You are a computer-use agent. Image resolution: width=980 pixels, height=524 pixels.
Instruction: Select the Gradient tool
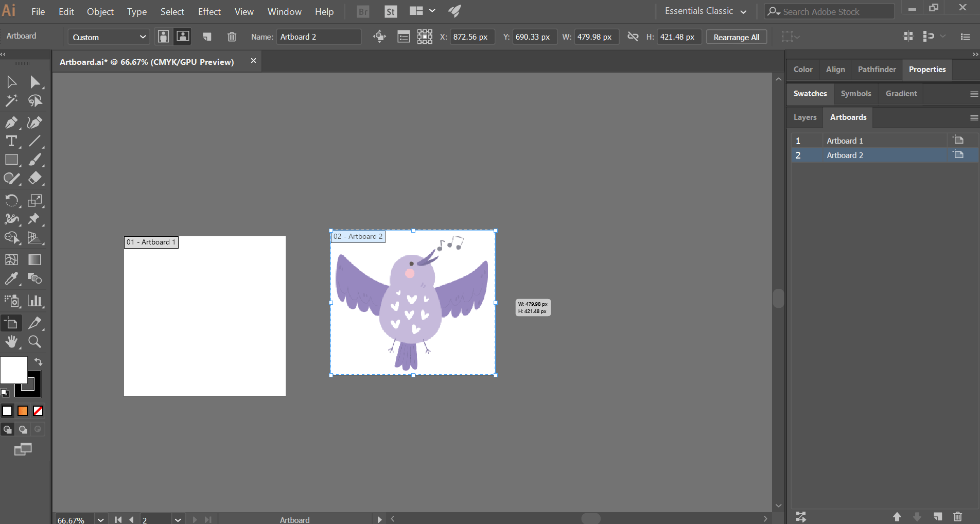click(34, 259)
